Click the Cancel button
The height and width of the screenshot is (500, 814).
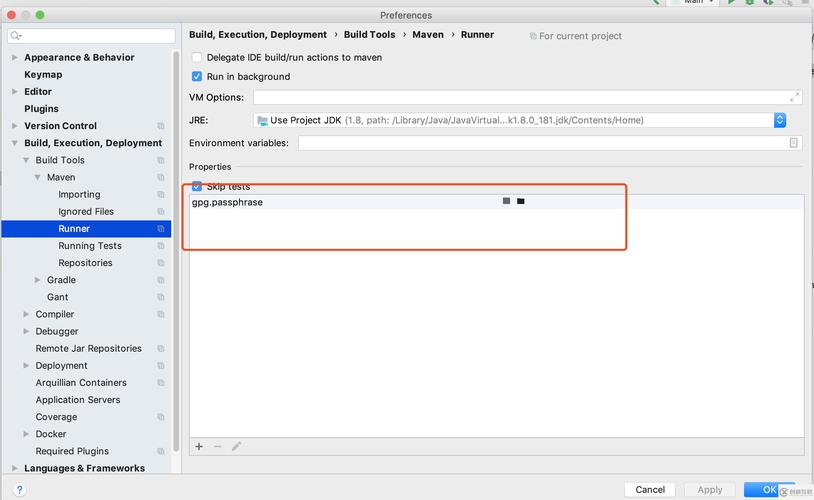[649, 489]
